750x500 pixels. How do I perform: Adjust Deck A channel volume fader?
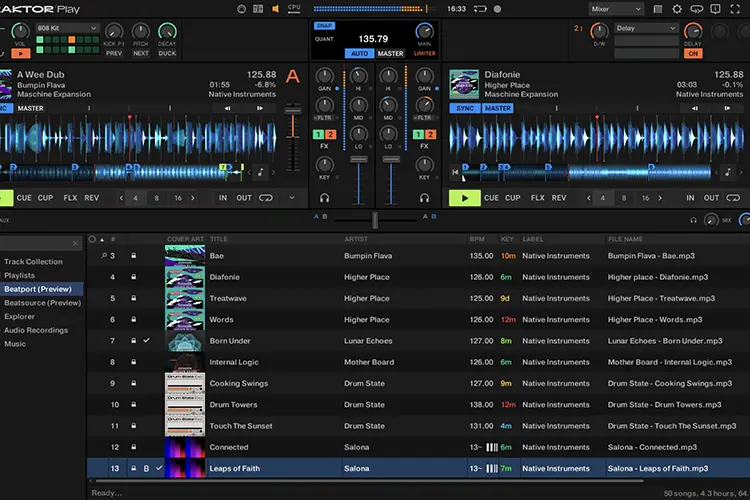tap(359, 159)
